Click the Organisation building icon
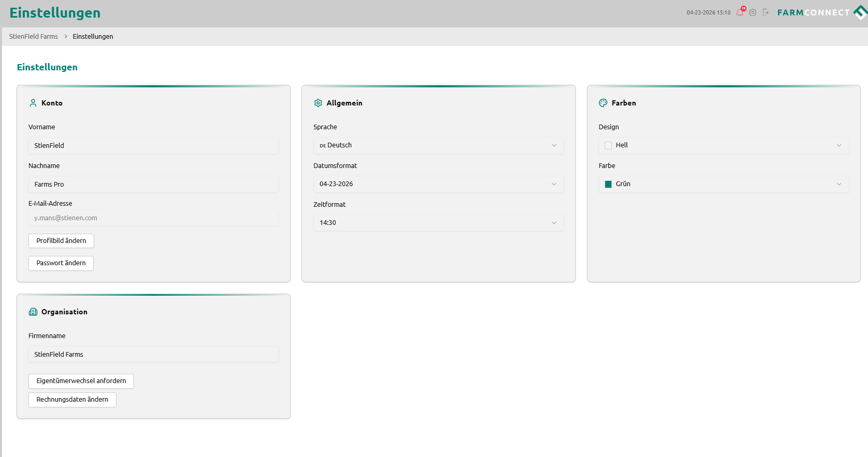Screen dimensions: 868x457 pos(33,312)
